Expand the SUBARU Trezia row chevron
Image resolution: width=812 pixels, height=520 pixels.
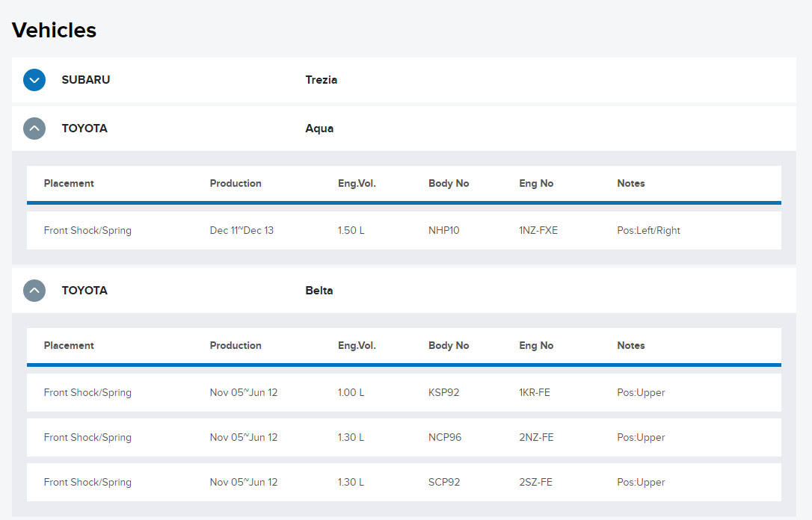click(34, 80)
